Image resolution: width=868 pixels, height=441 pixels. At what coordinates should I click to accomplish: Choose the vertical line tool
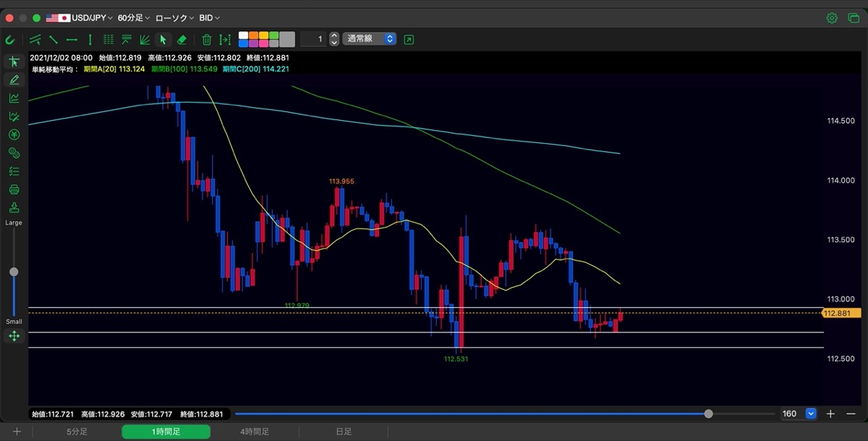90,39
